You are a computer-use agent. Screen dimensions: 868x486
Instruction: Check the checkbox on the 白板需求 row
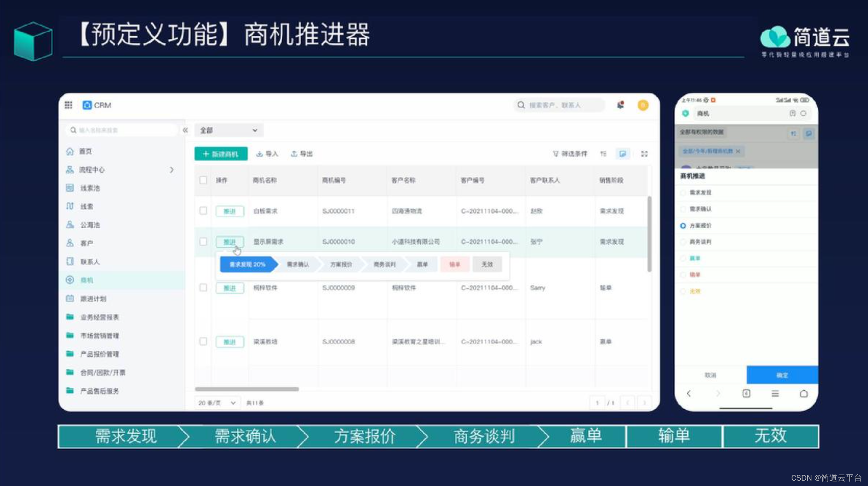pyautogui.click(x=203, y=211)
